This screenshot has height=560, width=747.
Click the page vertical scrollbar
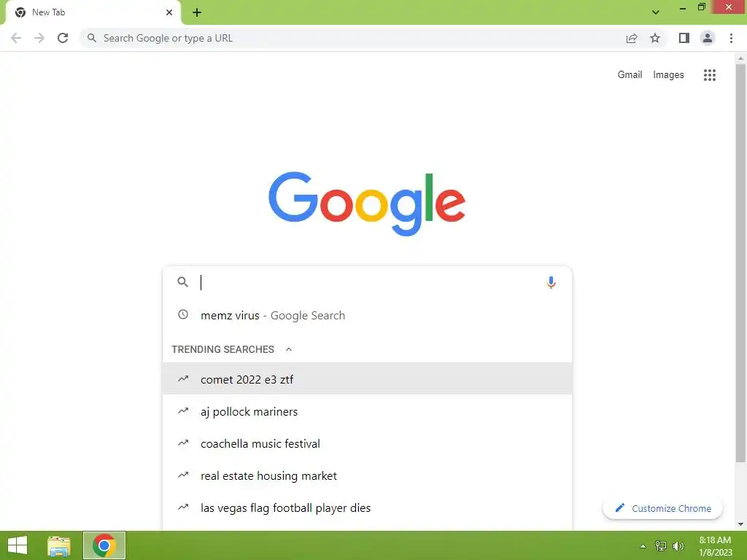click(740, 262)
